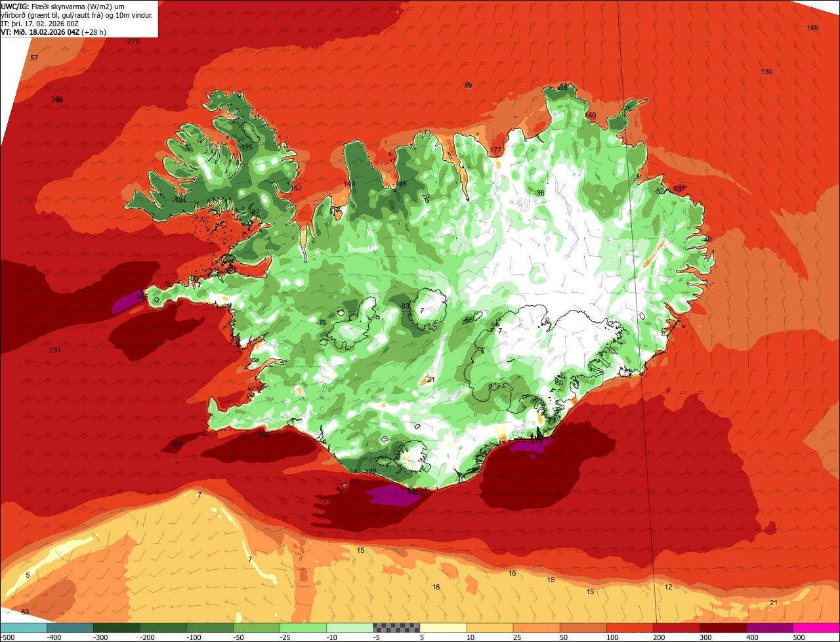Image resolution: width=840 pixels, height=642 pixels.
Task: Select the map value "63"
Action: click(25, 612)
